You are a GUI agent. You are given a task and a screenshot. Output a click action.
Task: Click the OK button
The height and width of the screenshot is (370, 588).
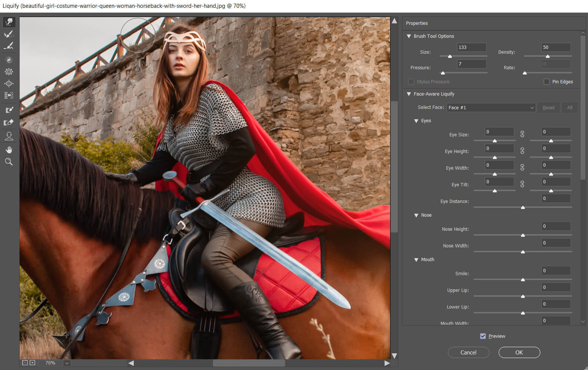click(x=519, y=352)
